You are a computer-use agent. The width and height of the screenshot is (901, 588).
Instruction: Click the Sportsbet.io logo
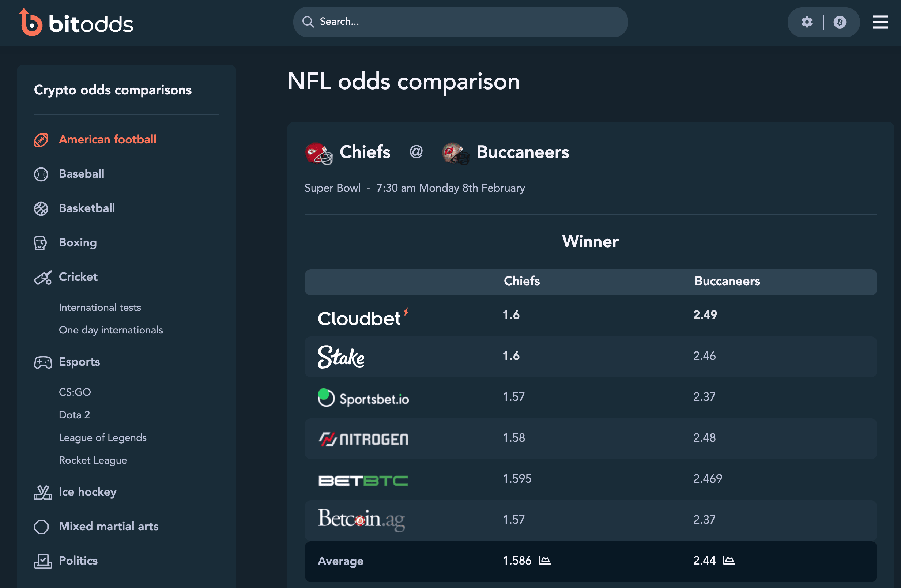363,398
